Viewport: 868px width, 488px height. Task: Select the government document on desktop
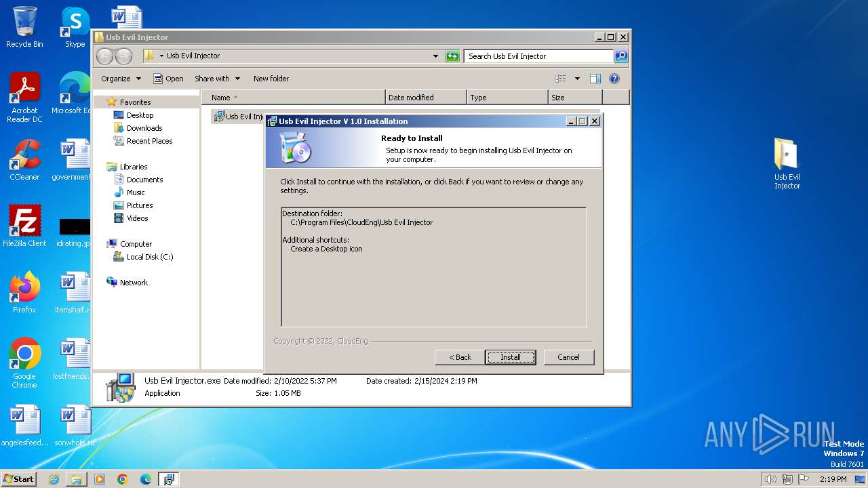pos(72,160)
